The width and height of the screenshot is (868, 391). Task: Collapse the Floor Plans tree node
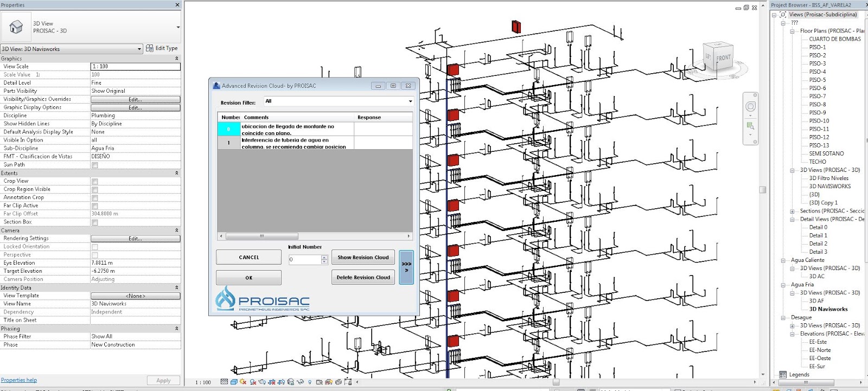[x=792, y=31]
